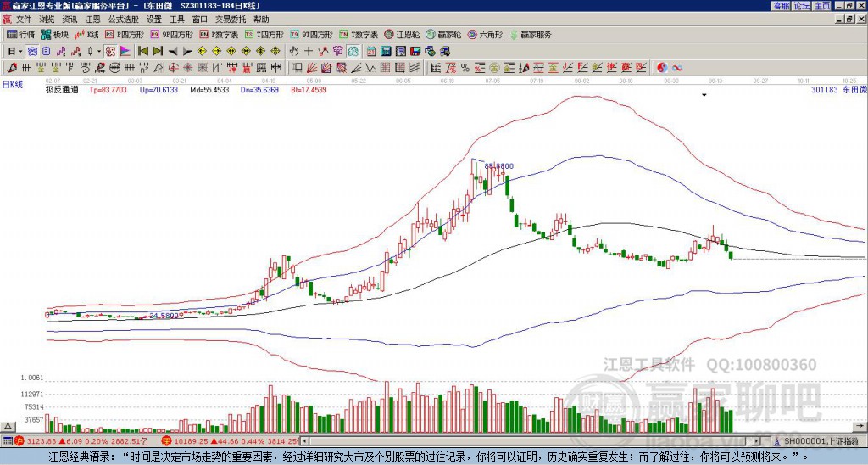
Task: Click the 10189.25 index value in the status bar
Action: point(190,441)
